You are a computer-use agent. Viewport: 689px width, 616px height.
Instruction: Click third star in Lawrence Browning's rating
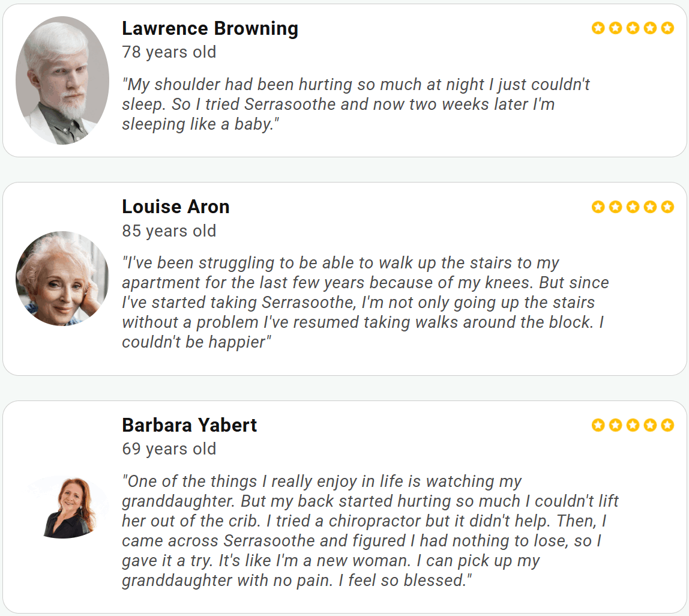pyautogui.click(x=633, y=28)
